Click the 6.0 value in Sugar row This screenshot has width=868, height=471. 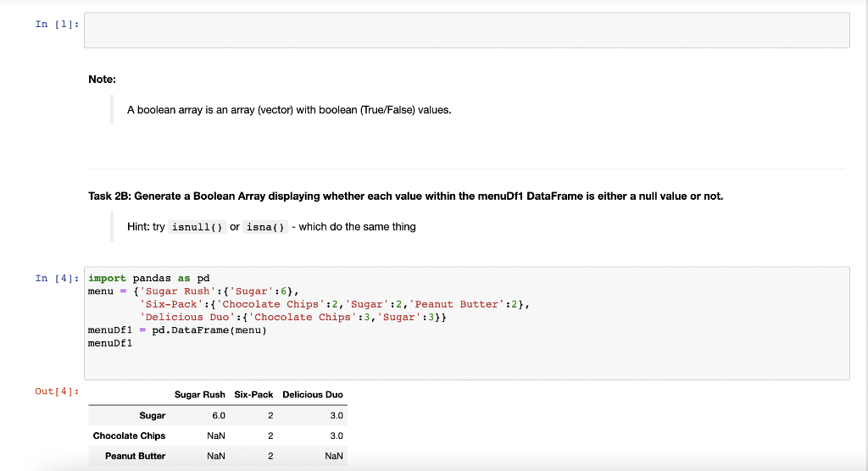pyautogui.click(x=219, y=416)
